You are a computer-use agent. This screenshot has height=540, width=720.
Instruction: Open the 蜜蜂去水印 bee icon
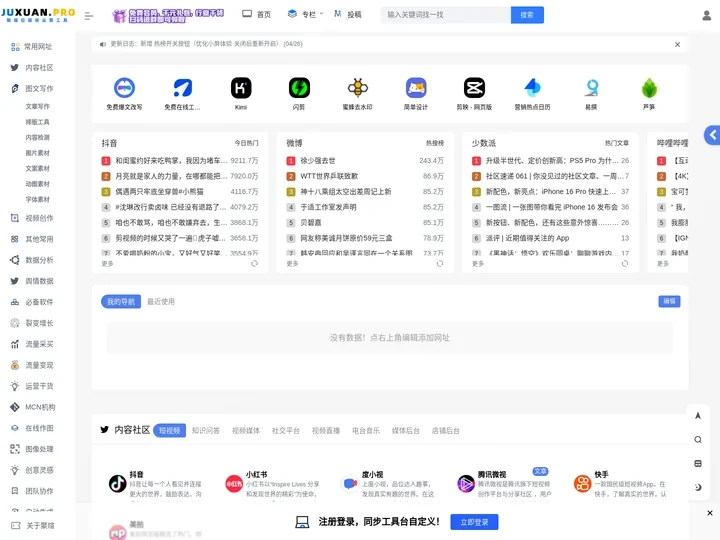click(357, 88)
